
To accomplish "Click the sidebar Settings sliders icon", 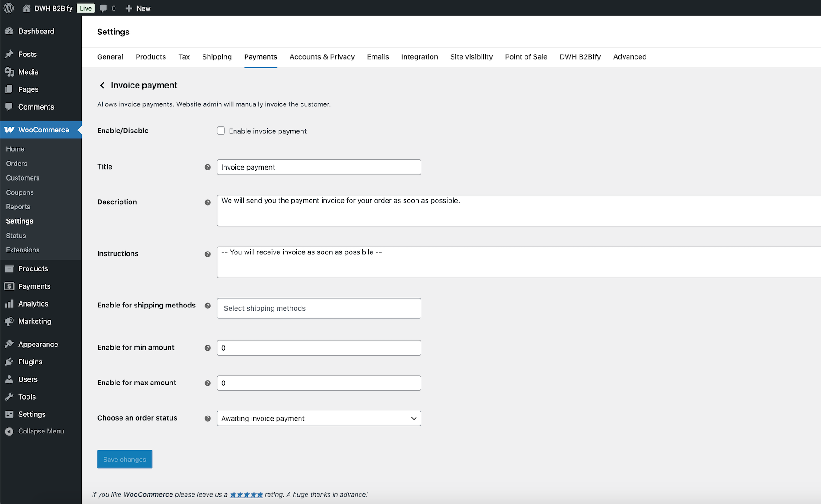I will pos(9,414).
